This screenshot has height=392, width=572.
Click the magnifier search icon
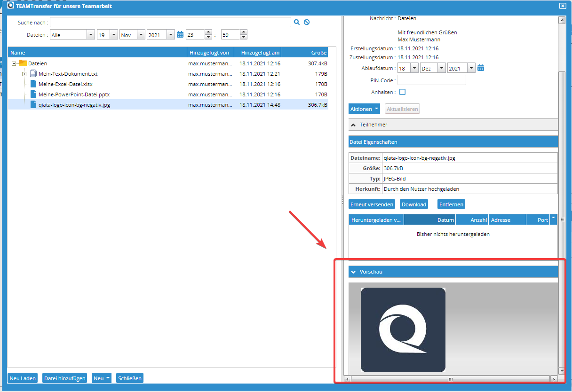[297, 22]
